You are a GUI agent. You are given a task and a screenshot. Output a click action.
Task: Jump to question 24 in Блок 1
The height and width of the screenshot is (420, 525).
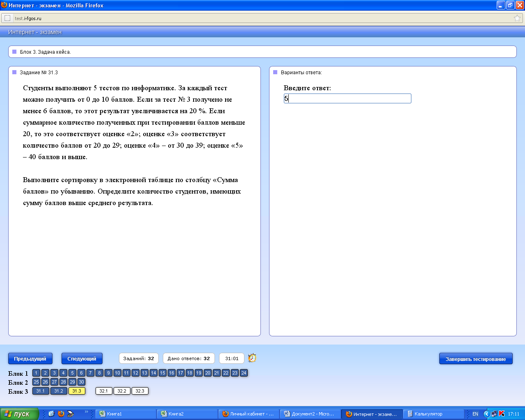click(244, 373)
